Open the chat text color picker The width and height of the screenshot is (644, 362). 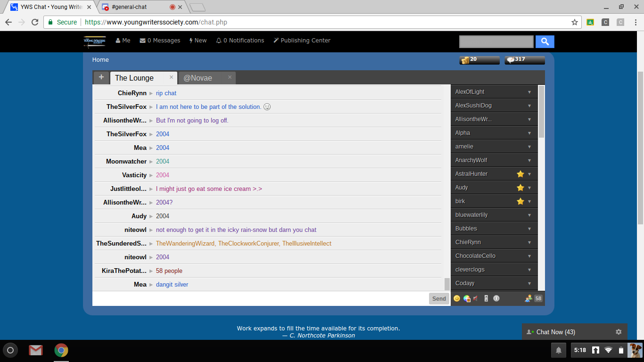point(467,298)
